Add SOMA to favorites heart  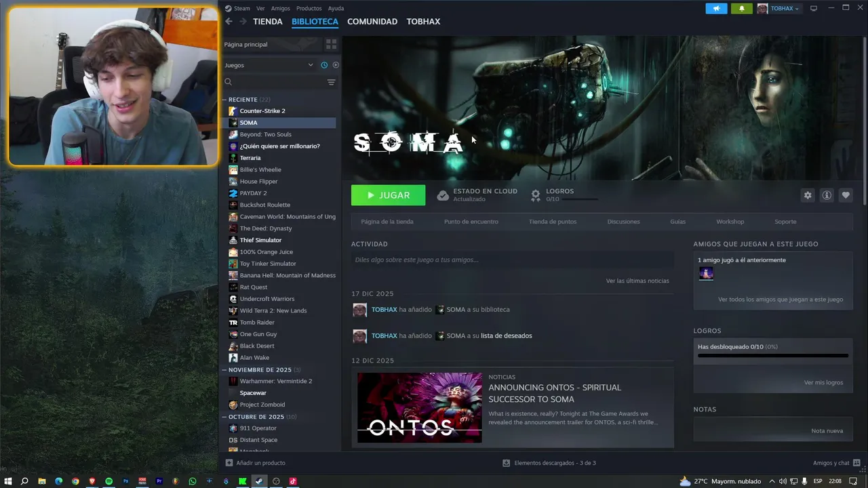[x=846, y=195]
